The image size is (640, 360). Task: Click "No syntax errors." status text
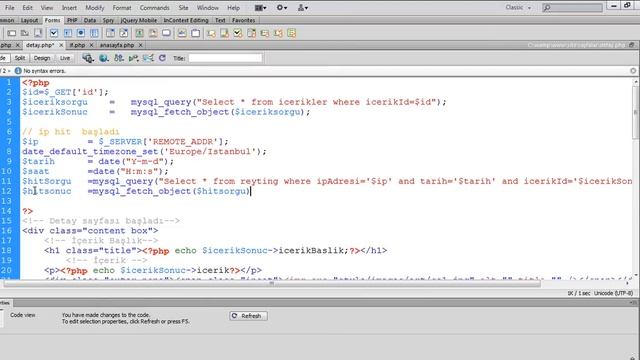(x=44, y=71)
